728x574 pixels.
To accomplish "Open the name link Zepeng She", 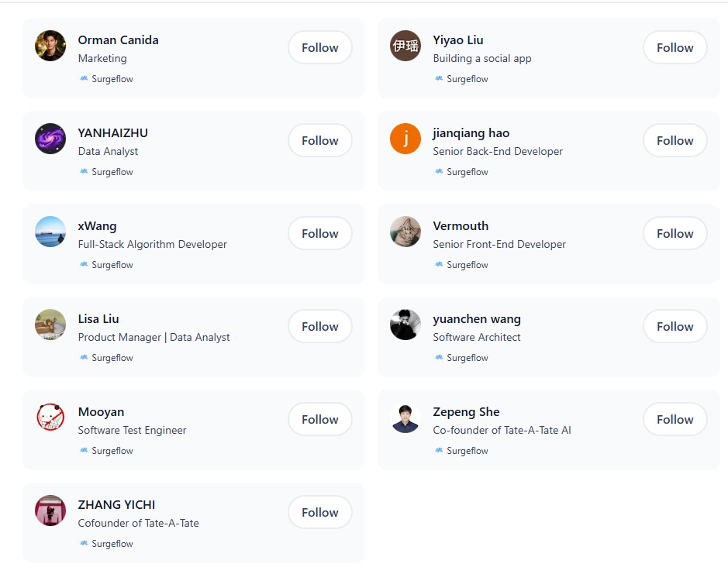I will (466, 412).
